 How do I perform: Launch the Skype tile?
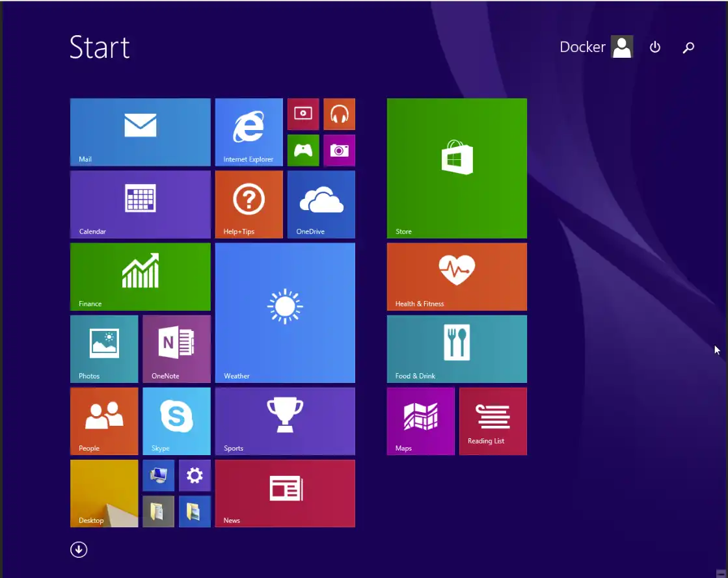176,421
